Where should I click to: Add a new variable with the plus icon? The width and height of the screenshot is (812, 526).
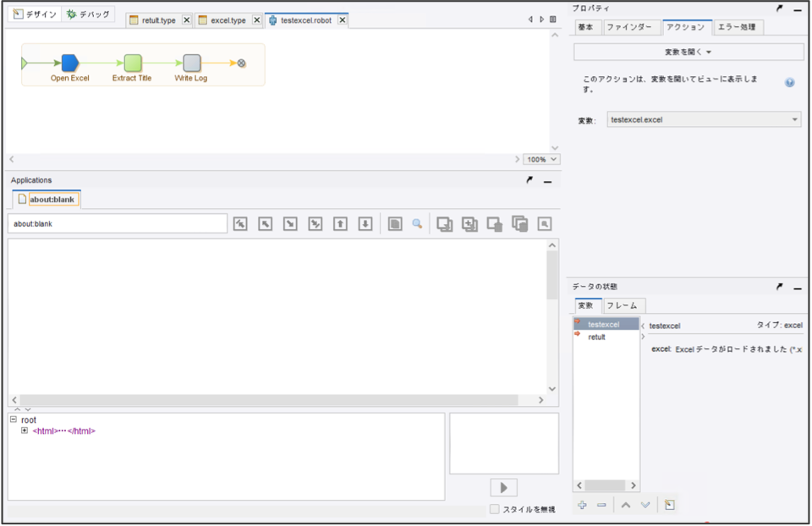coord(583,504)
